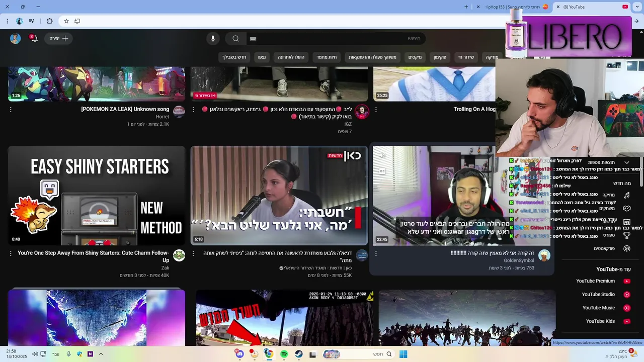This screenshot has width=644, height=362.
Task: Select the הועלו לאחרונה filter chip
Action: [291, 57]
